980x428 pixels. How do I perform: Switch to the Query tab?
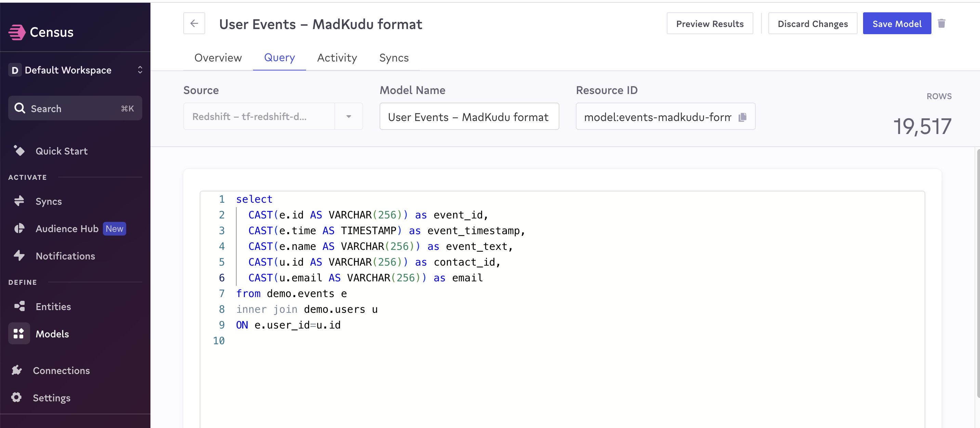click(x=279, y=58)
